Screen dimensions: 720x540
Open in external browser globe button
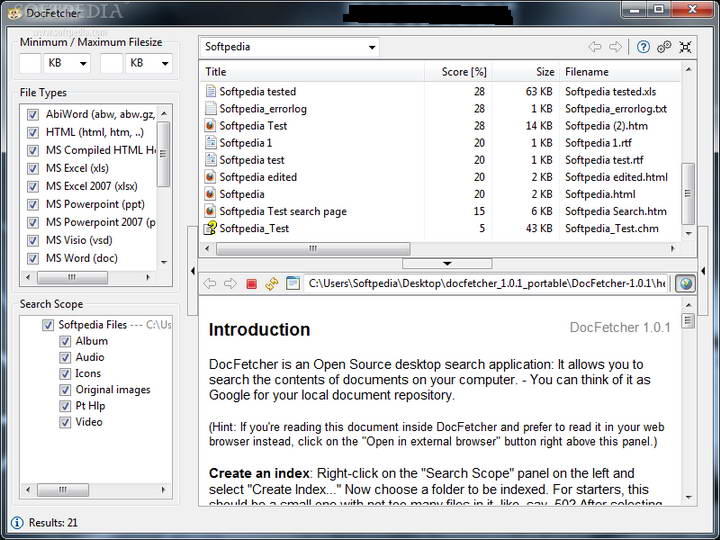(x=686, y=284)
